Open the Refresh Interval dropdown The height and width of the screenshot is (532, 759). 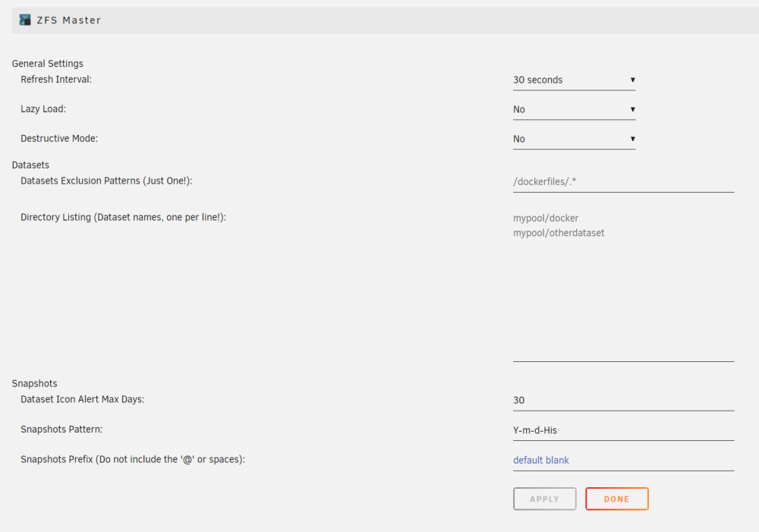click(x=574, y=80)
